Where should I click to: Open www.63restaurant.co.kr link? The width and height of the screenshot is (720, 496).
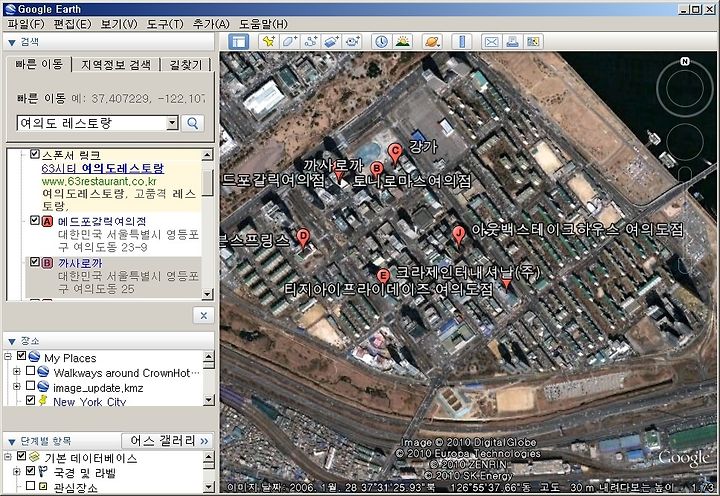tap(99, 181)
